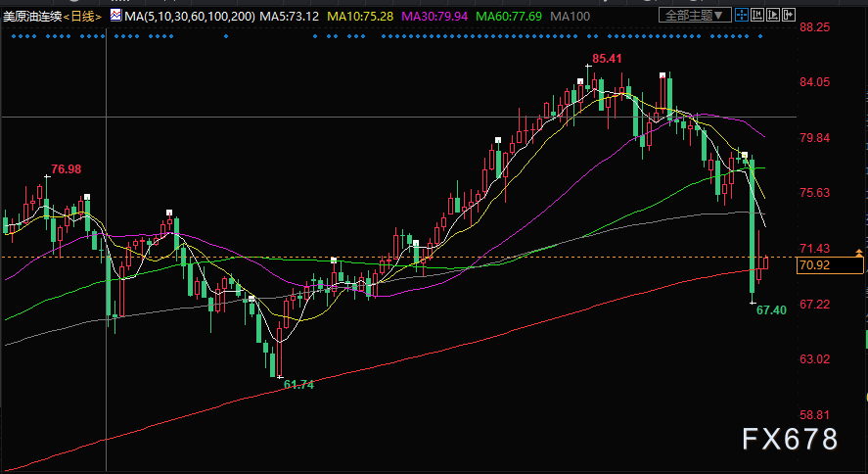
Task: Click the MA(5,10,30,60,100,200) parameters label
Action: 190,16
